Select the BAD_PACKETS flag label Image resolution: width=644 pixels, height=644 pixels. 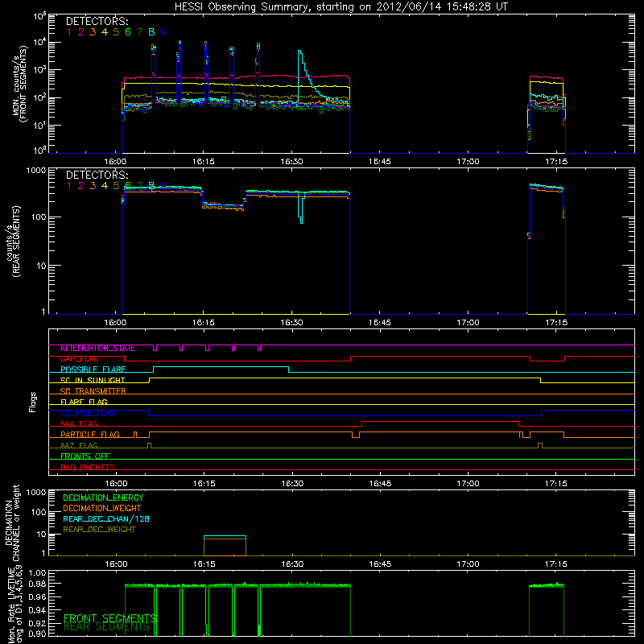point(88,467)
